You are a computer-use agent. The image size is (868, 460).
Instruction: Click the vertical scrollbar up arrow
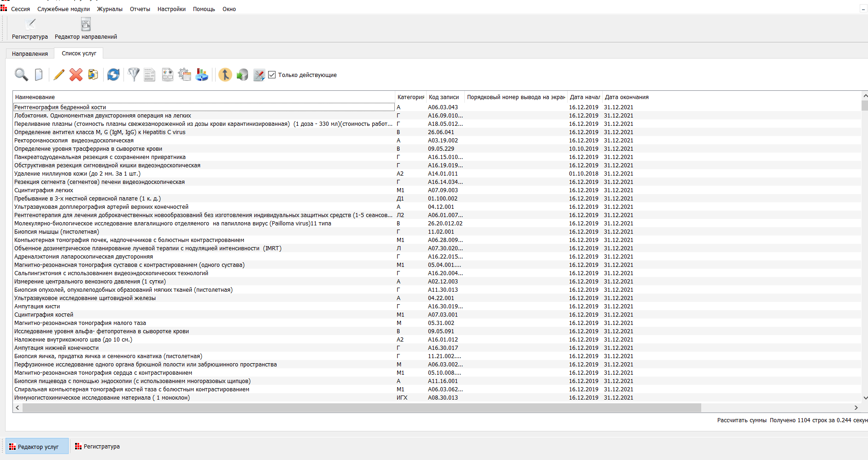tap(865, 96)
